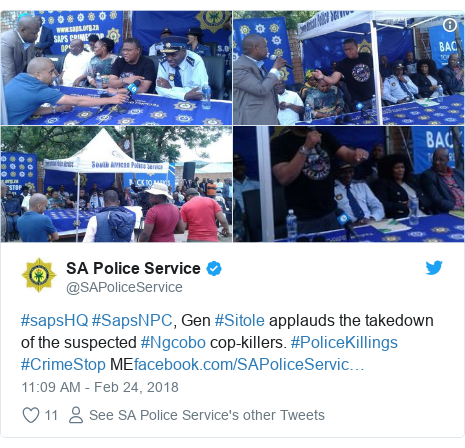Open the #Ngcobo hashtag
465x448 pixels.
(173, 343)
